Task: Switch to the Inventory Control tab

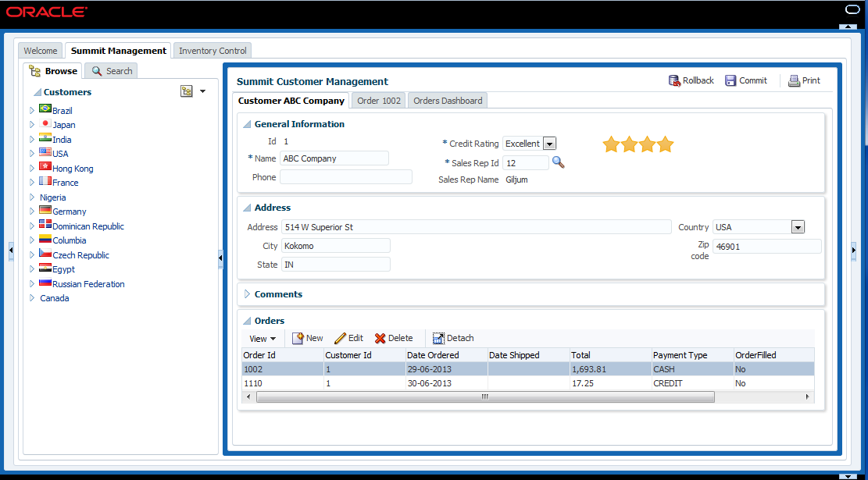Action: click(x=213, y=51)
